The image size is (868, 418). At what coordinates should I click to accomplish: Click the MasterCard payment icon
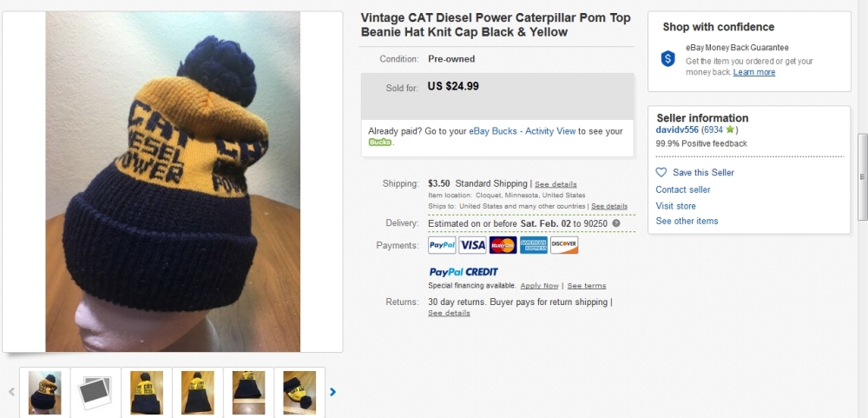[503, 245]
